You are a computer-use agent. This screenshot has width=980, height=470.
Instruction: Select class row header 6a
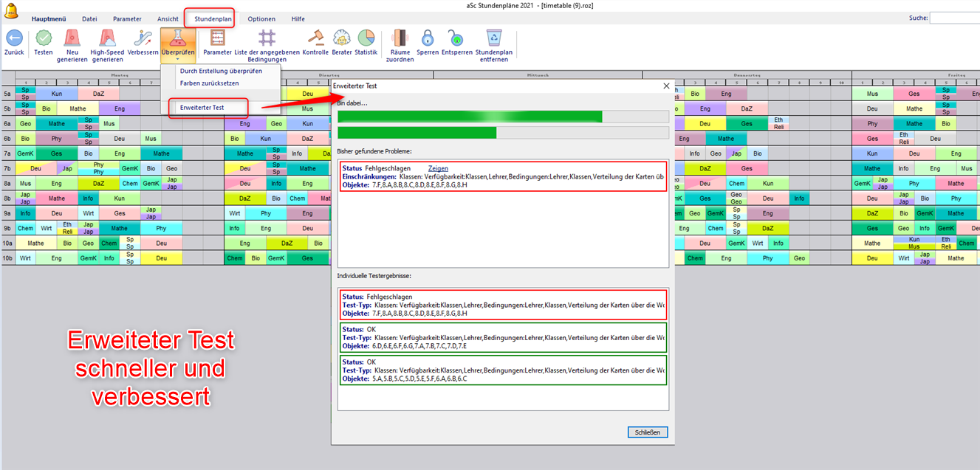(x=7, y=124)
